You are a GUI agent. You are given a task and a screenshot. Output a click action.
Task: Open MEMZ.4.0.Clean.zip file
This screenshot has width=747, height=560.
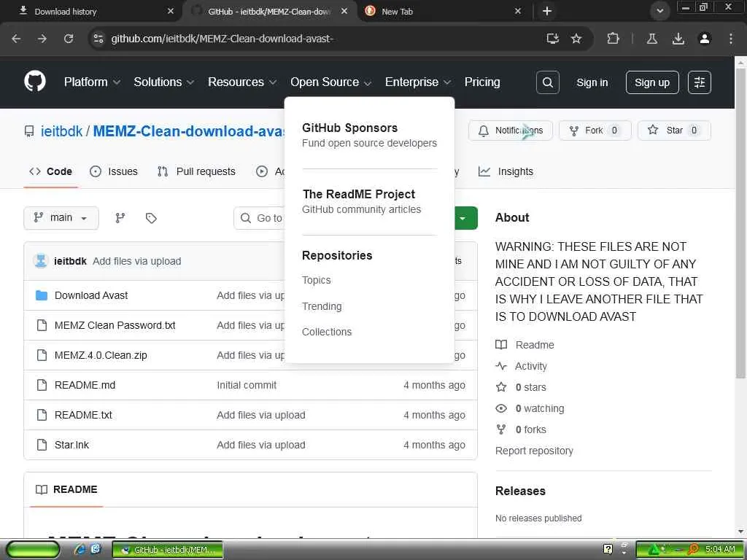pos(101,355)
